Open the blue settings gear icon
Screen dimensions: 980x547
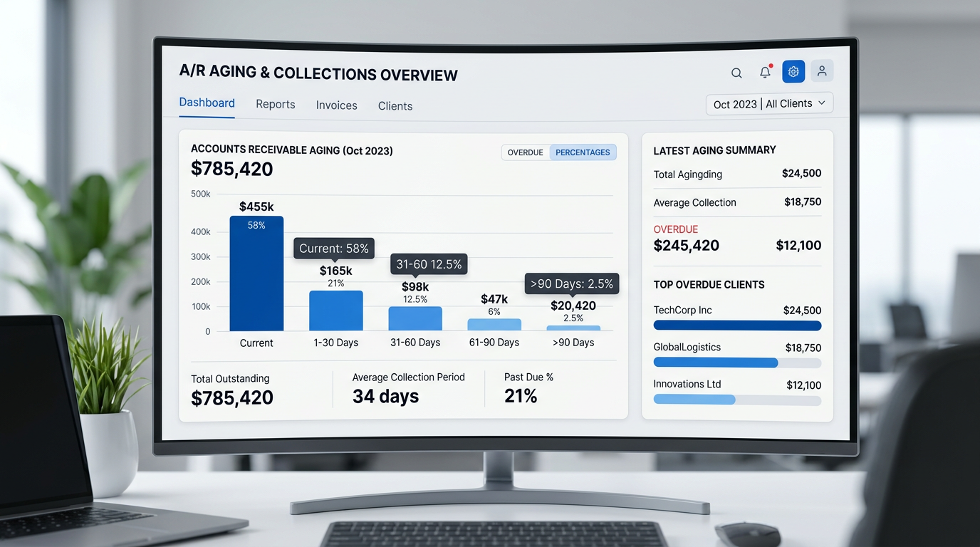(793, 71)
